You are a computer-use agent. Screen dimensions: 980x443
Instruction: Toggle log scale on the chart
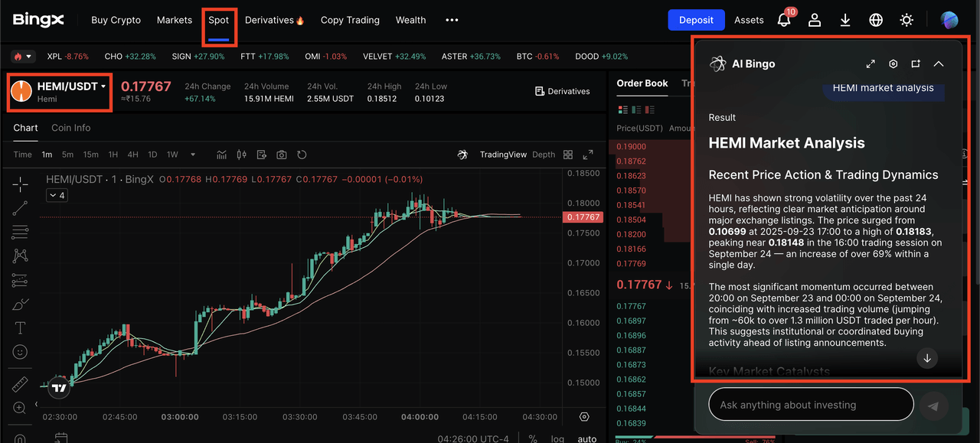557,438
